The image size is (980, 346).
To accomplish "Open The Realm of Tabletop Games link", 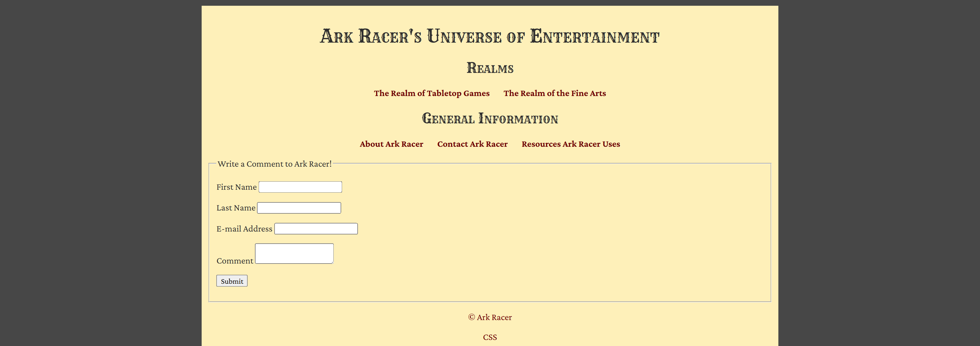I will click(432, 93).
